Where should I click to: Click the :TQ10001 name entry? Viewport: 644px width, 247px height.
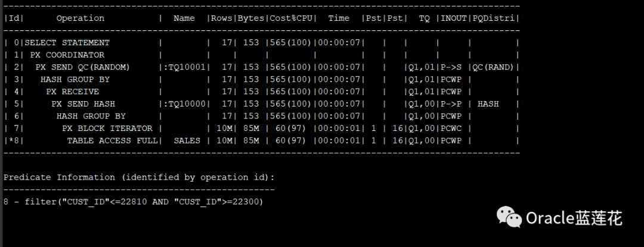click(x=184, y=67)
